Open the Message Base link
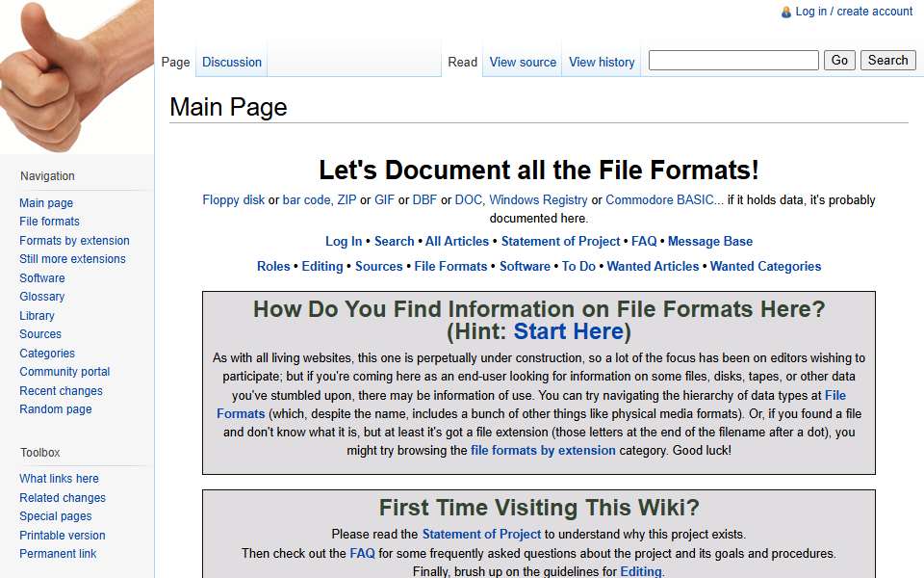The image size is (924, 578). pos(710,241)
